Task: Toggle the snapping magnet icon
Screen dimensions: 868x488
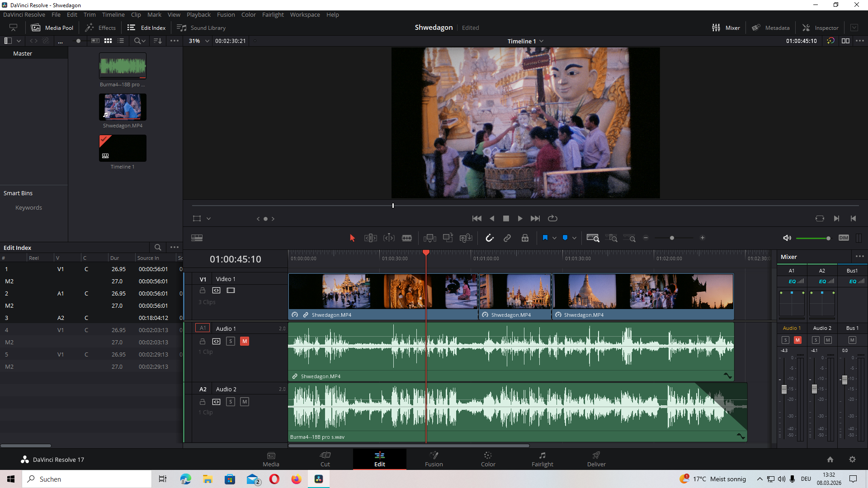Action: [x=490, y=238]
